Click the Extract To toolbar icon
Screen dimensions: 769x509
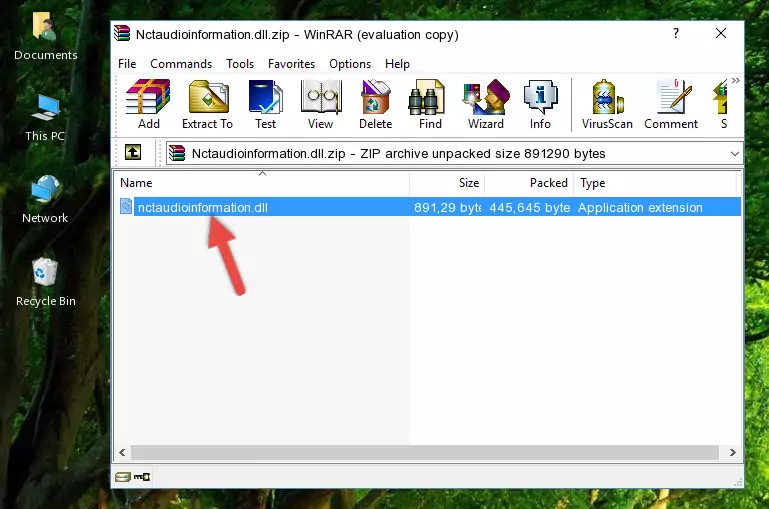[x=207, y=104]
